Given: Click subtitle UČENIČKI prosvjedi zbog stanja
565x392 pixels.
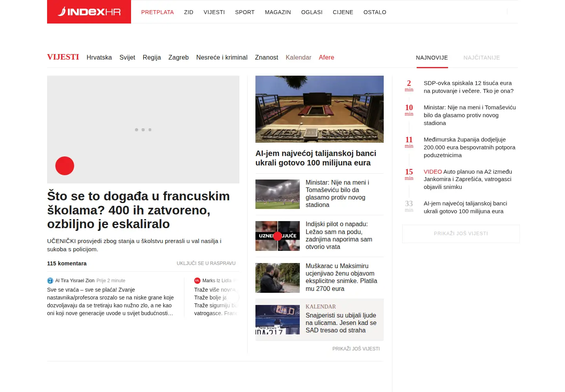Looking at the screenshot, I should point(134,245).
